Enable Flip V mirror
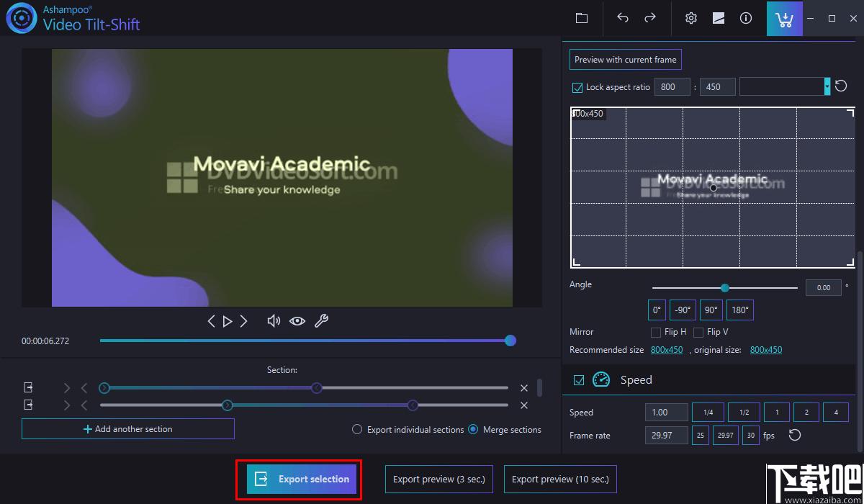 click(698, 332)
